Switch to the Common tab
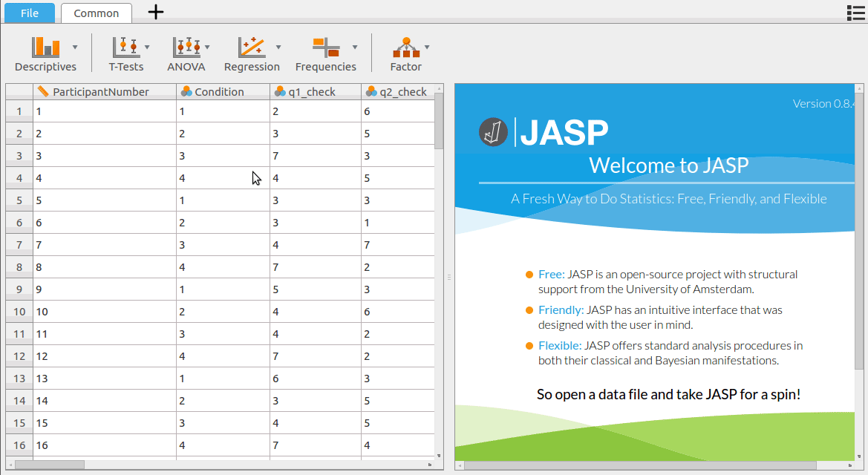 point(96,13)
